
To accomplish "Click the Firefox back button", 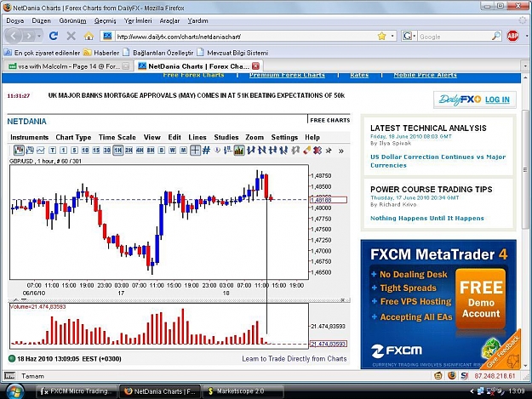I will 14,36.
